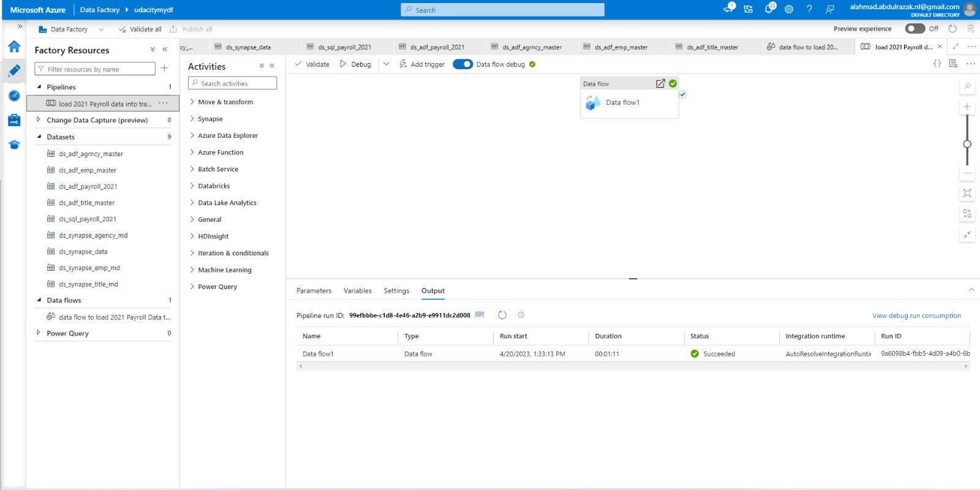Open Data flow1 activity in new editor

tap(660, 83)
